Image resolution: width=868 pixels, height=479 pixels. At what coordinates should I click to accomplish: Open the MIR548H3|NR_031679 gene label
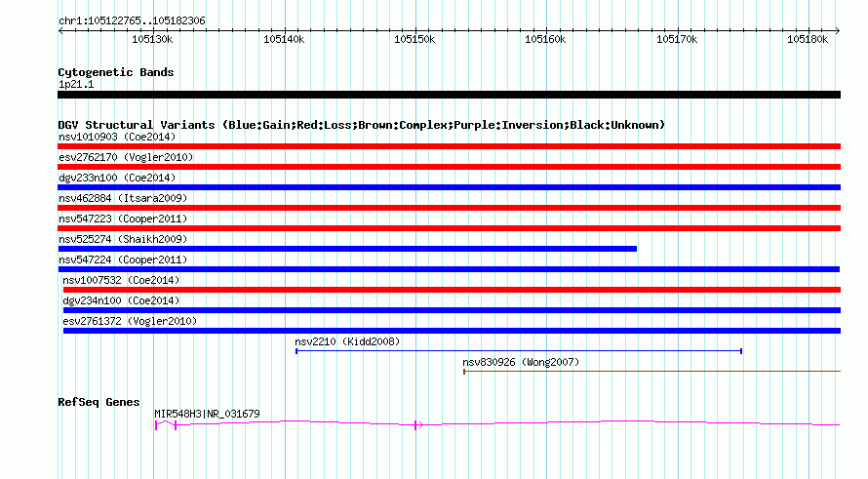click(207, 414)
